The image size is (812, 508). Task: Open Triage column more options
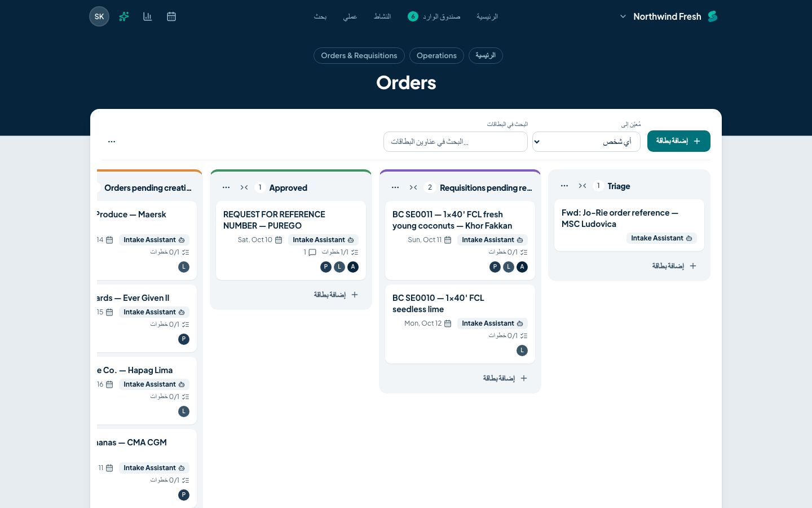tap(564, 186)
